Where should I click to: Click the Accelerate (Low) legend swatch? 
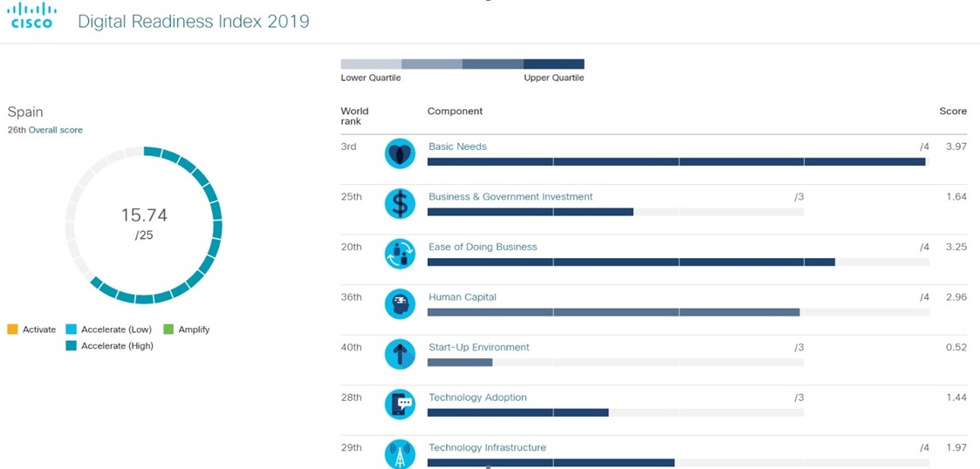point(72,330)
